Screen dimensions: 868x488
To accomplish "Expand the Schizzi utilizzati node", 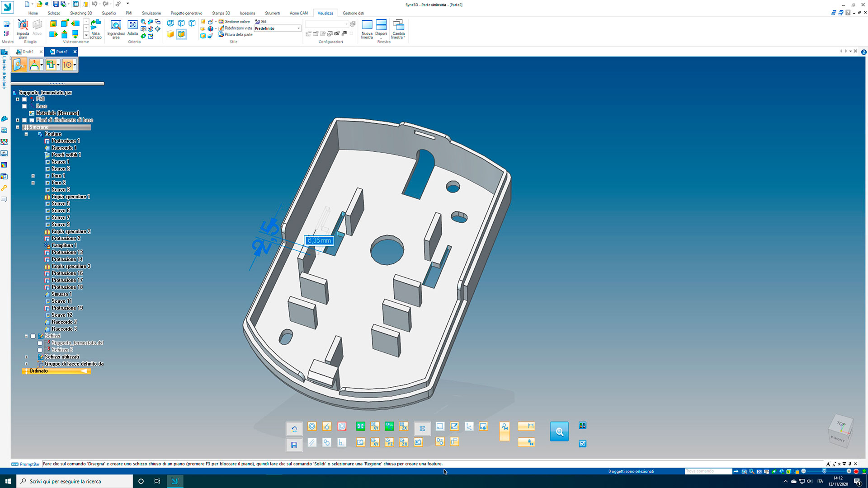I will (x=26, y=357).
